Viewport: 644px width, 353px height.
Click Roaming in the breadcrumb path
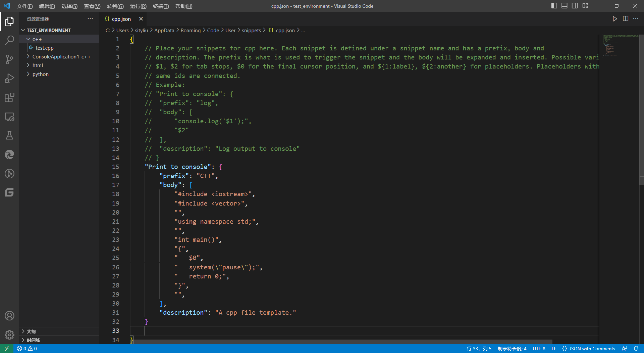click(x=191, y=31)
